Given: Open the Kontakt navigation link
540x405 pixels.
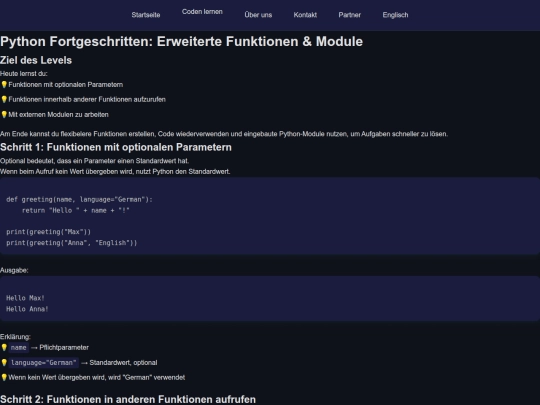Looking at the screenshot, I should 305,15.
